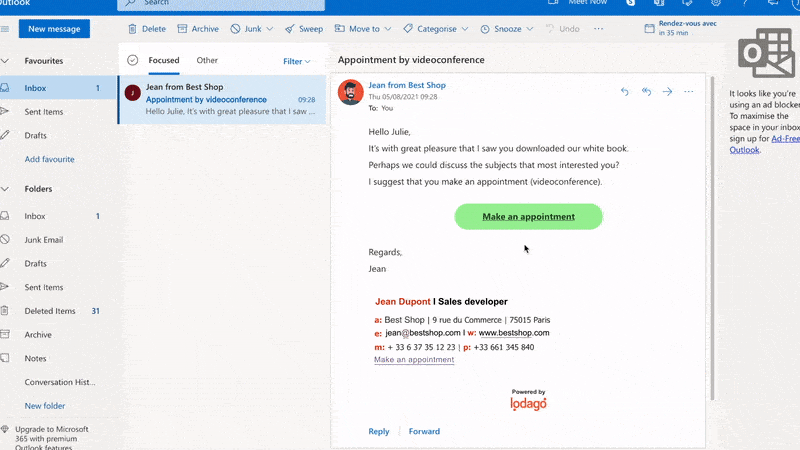Viewport: 800px width, 450px height.
Task: Open the www.bestshop.com website link
Action: [x=514, y=333]
